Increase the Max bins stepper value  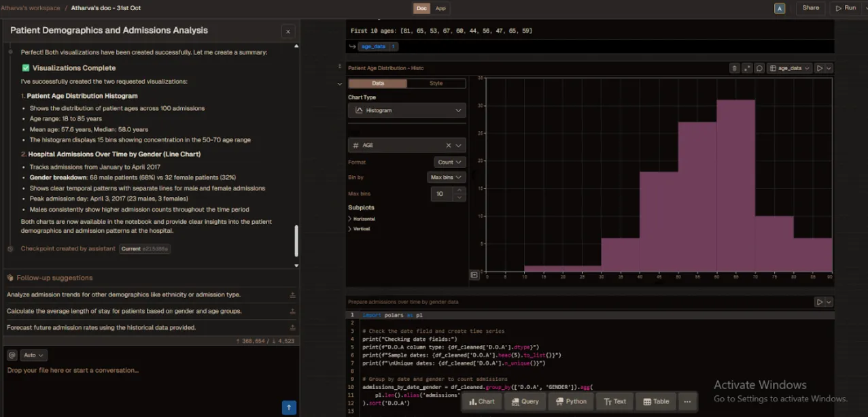coord(460,190)
